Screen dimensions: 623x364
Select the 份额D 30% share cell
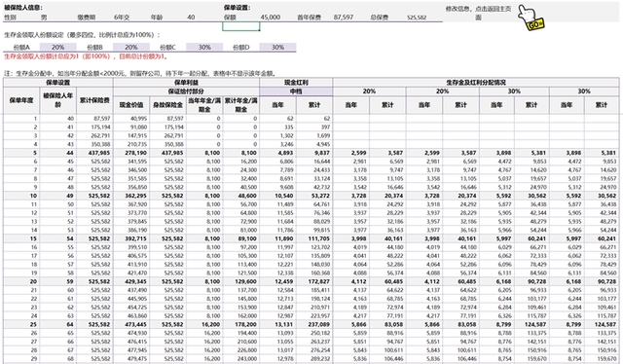pyautogui.click(x=277, y=47)
